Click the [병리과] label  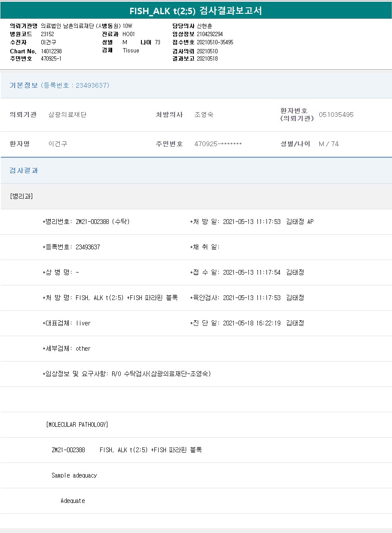click(21, 196)
